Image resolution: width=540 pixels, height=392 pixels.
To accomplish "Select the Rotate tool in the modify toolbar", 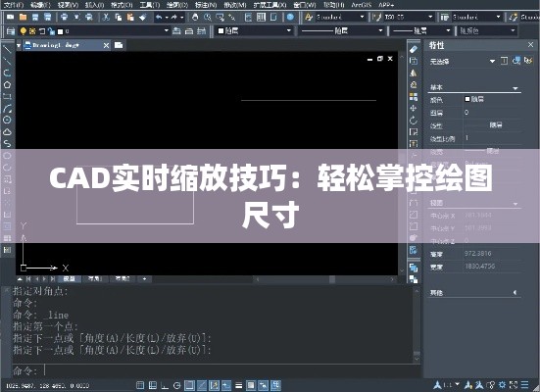I will tap(414, 121).
